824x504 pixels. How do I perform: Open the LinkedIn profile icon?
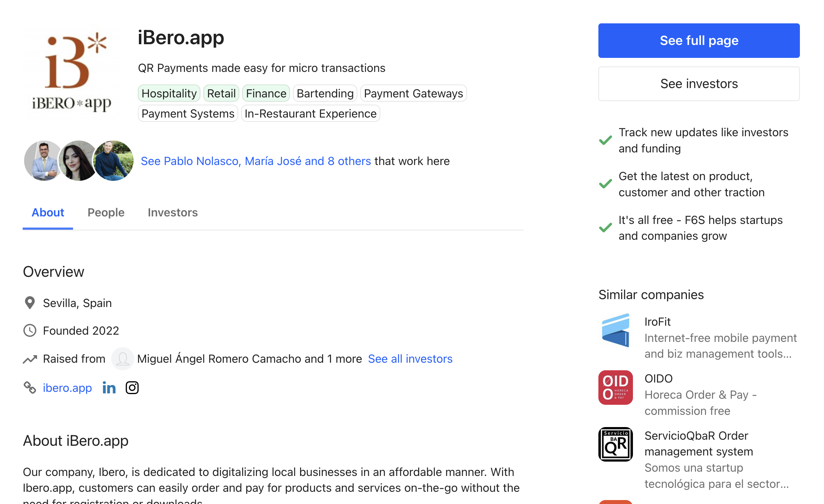click(x=109, y=388)
